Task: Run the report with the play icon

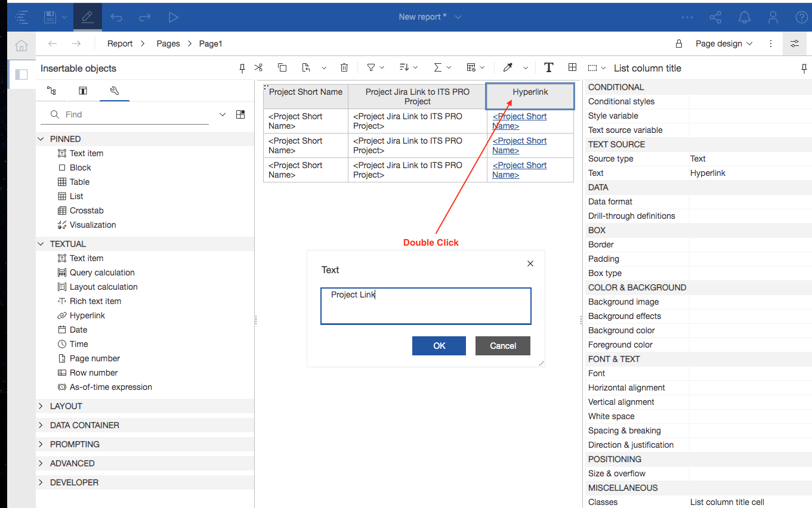Action: click(x=174, y=17)
